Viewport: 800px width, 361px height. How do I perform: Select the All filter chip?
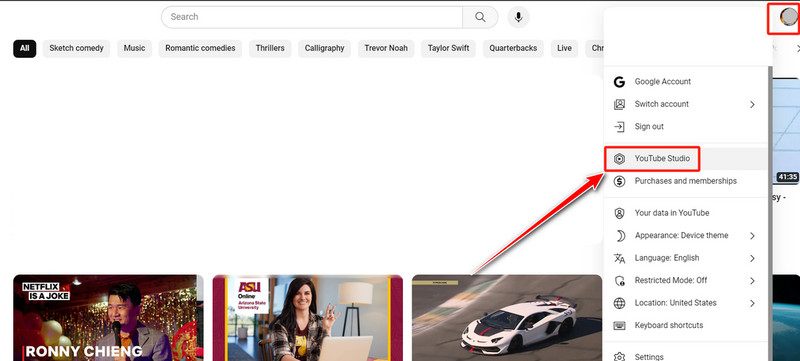click(x=24, y=48)
